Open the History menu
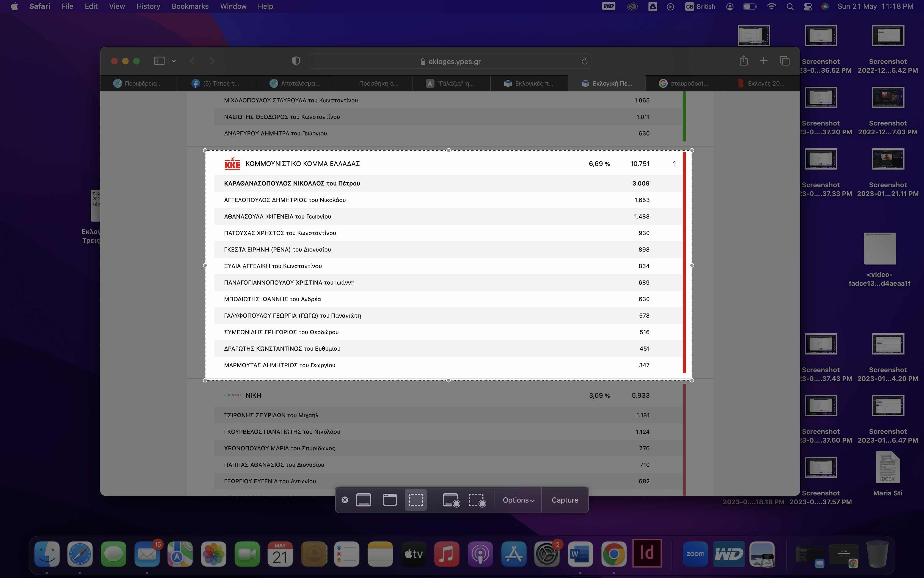 (x=148, y=7)
